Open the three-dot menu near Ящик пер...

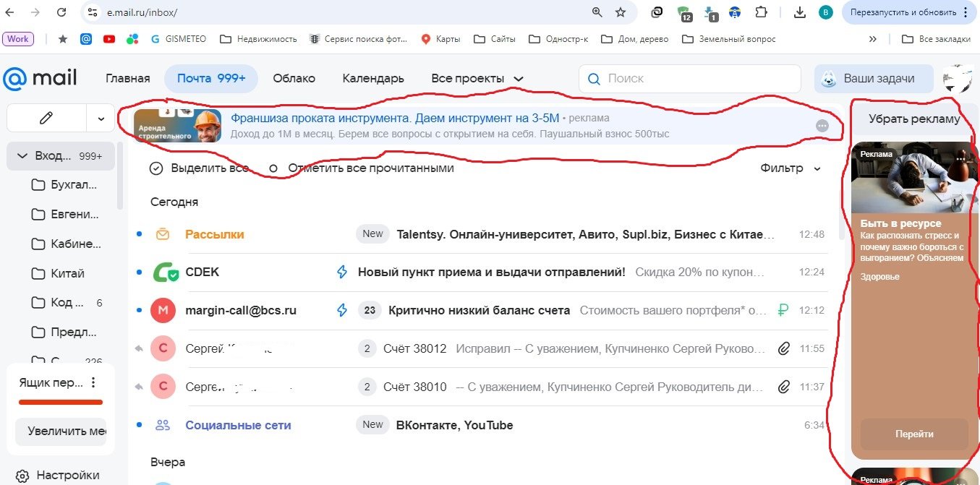93,382
